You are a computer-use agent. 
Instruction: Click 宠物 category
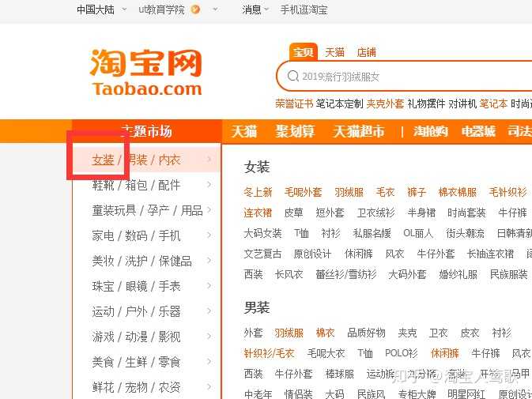(x=136, y=387)
